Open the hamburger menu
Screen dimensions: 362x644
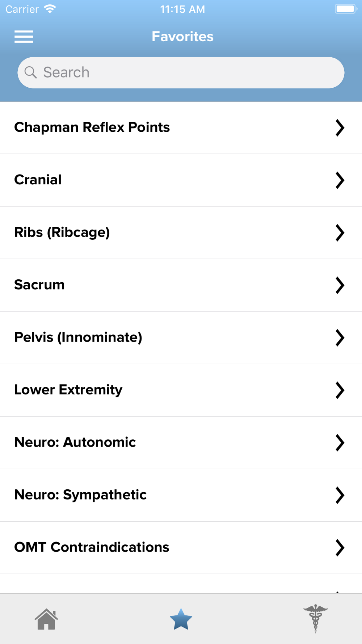24,37
